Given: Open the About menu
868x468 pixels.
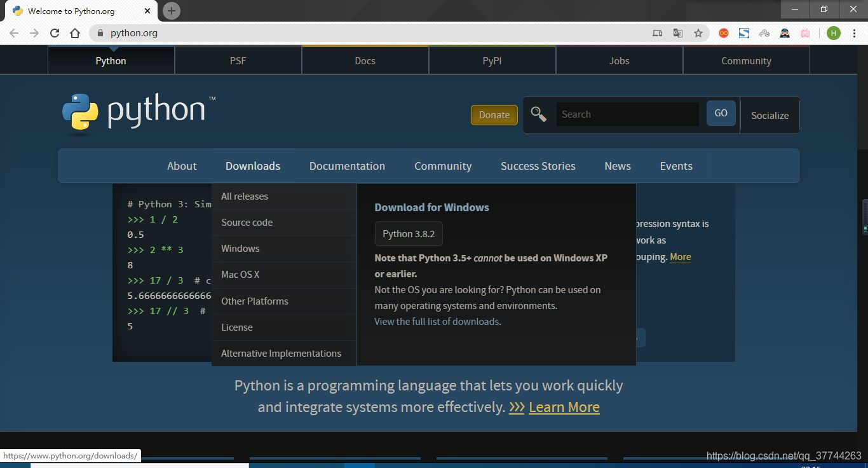Looking at the screenshot, I should tap(182, 166).
